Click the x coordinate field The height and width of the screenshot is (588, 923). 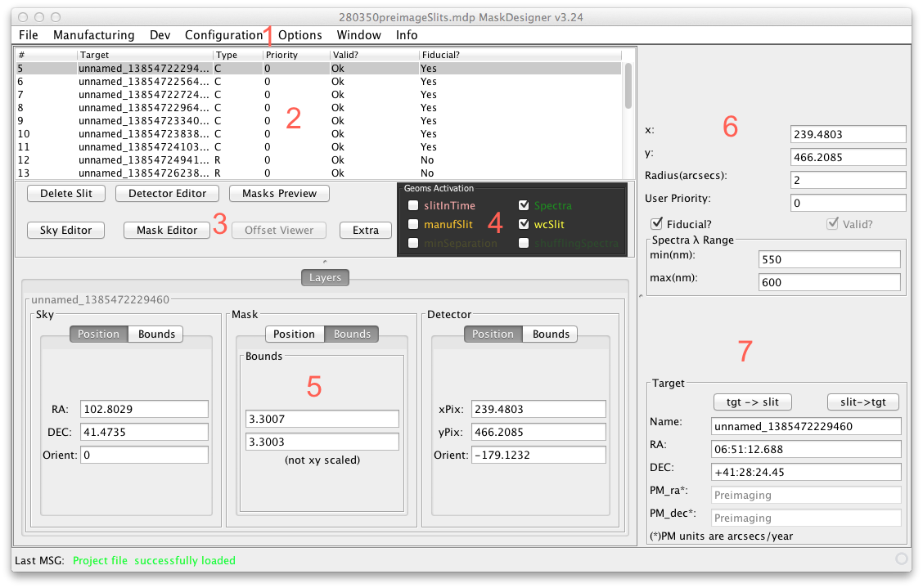click(x=849, y=134)
